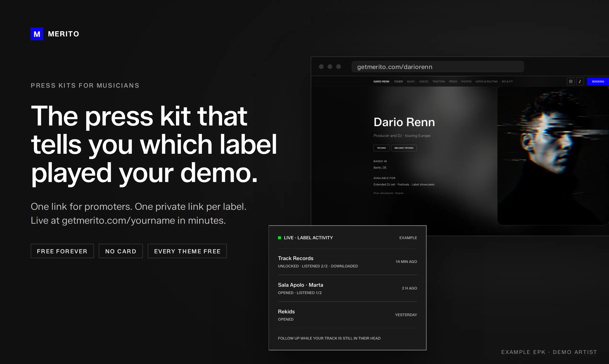Click DARIO RENN name in EPK navbar
The height and width of the screenshot is (364, 609).
(381, 81)
